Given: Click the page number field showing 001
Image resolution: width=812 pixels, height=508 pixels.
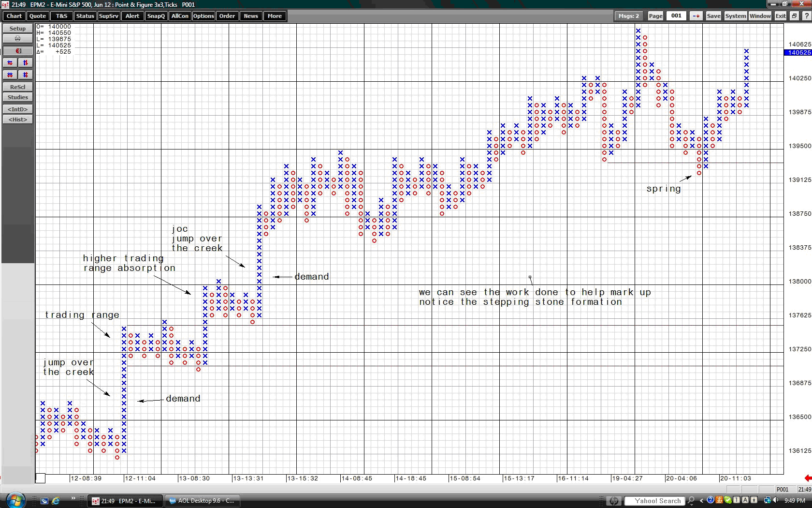Looking at the screenshot, I should 676,16.
